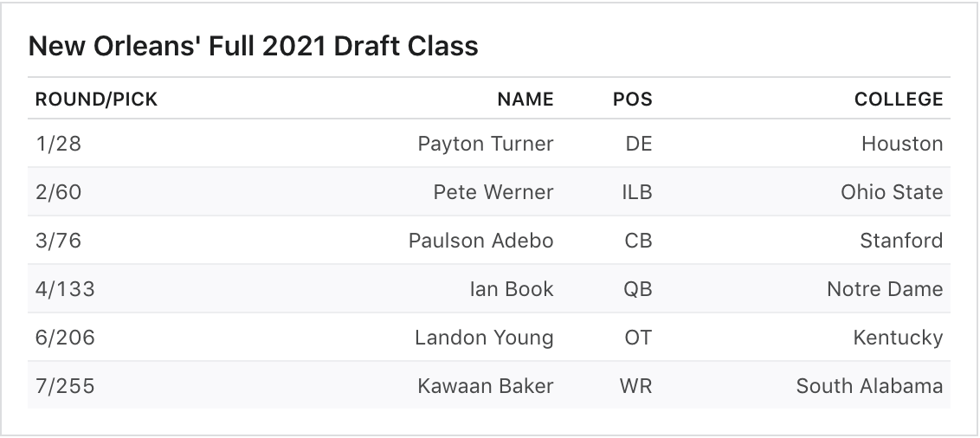The image size is (980, 438).
Task: Click the 1/28 round pick cell
Action: [x=58, y=144]
